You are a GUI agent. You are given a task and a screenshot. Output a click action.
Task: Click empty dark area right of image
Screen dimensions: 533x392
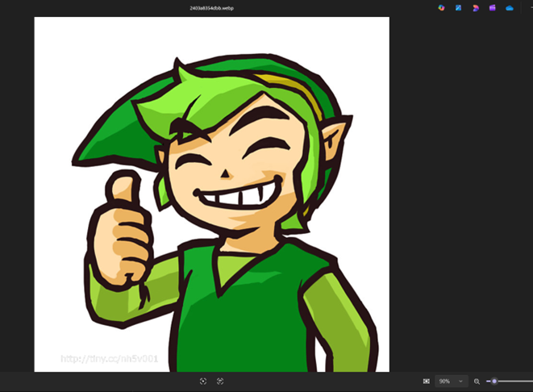click(460, 202)
